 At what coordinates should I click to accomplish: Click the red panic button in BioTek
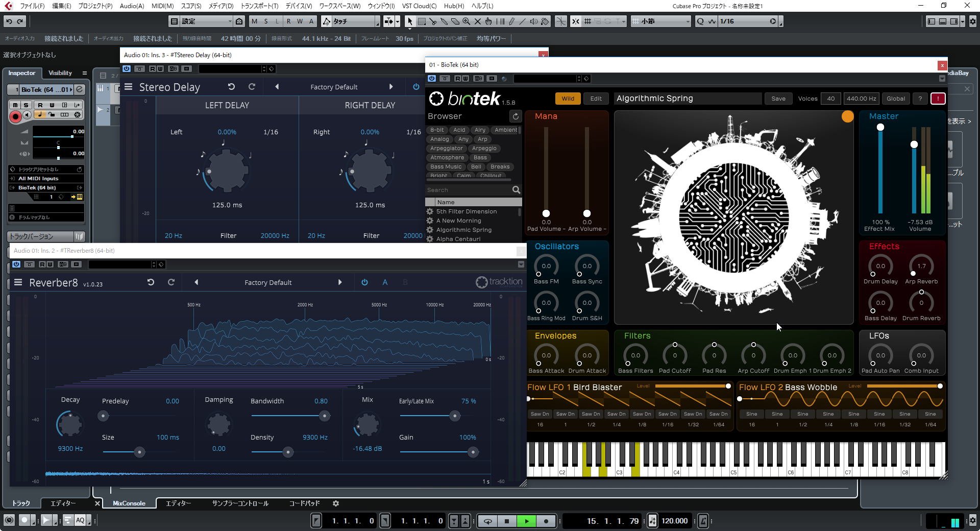coord(938,99)
